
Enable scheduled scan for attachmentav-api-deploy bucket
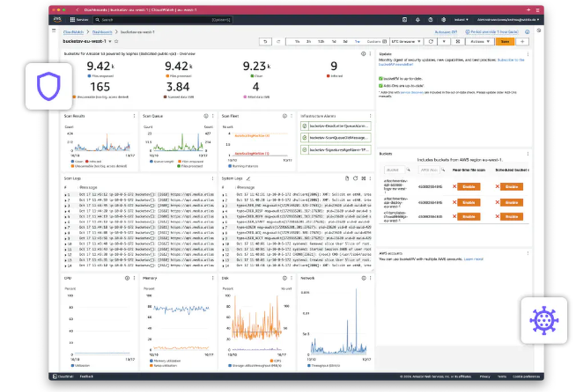pos(511,202)
